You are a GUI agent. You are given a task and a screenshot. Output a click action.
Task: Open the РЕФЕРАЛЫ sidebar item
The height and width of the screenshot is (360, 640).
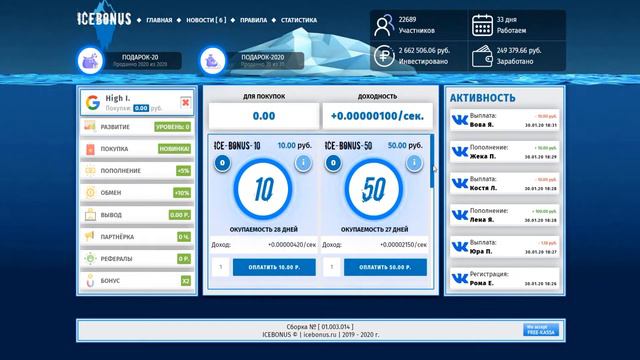tap(137, 259)
